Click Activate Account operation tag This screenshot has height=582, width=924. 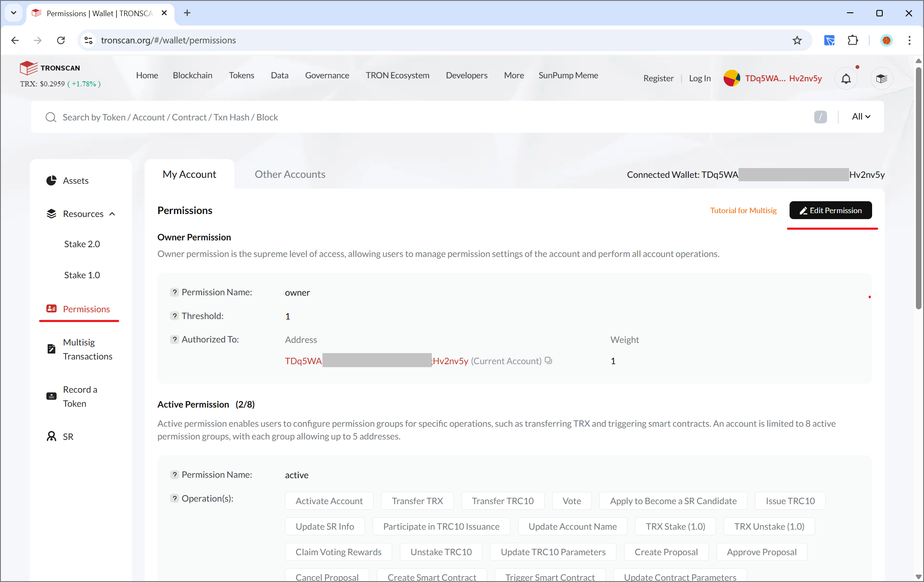pos(329,501)
